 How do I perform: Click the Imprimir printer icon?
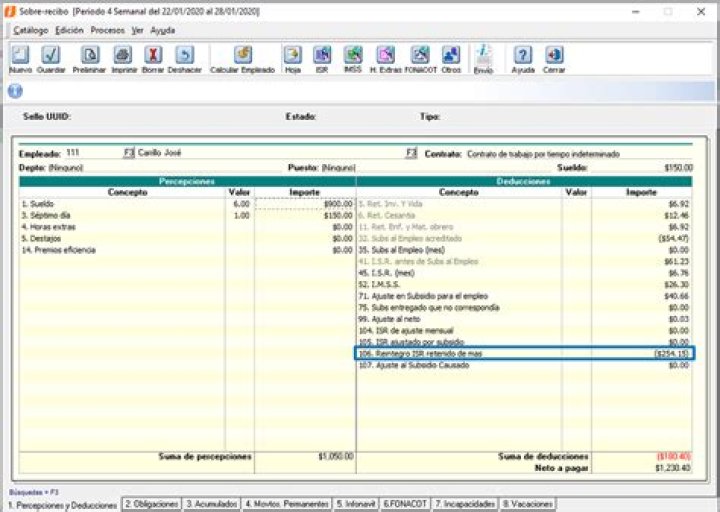click(x=122, y=56)
